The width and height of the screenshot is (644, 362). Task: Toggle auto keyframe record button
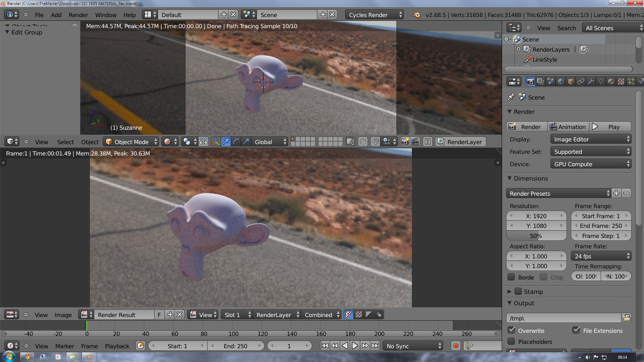455,346
